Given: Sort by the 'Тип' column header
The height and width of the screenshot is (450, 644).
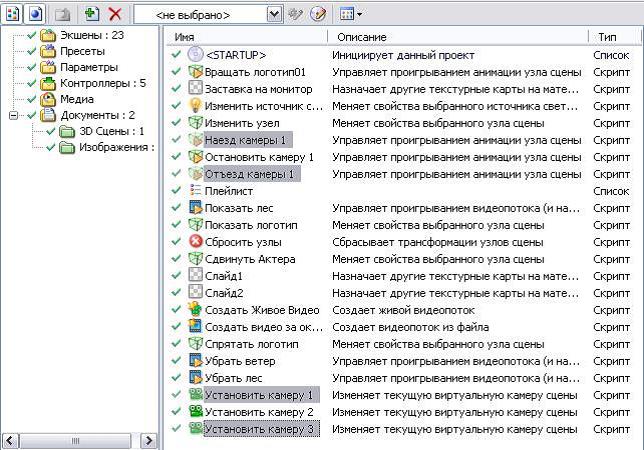Looking at the screenshot, I should 616,37.
